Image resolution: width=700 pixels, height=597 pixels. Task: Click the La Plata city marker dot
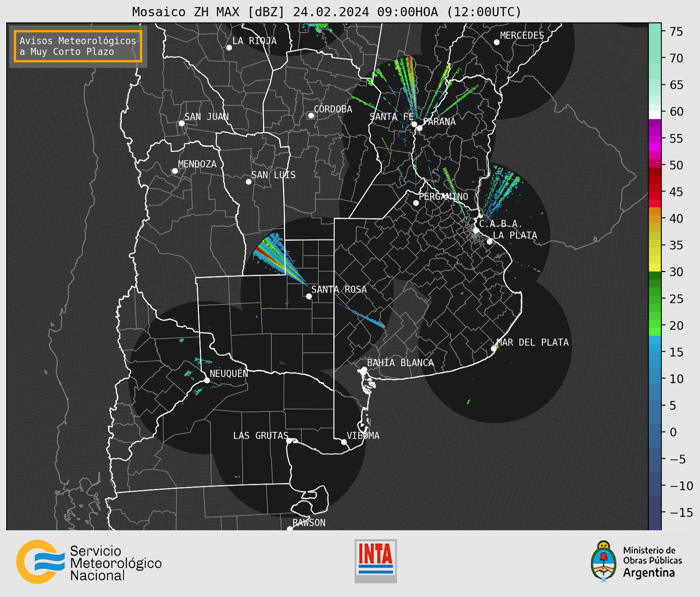tap(490, 242)
